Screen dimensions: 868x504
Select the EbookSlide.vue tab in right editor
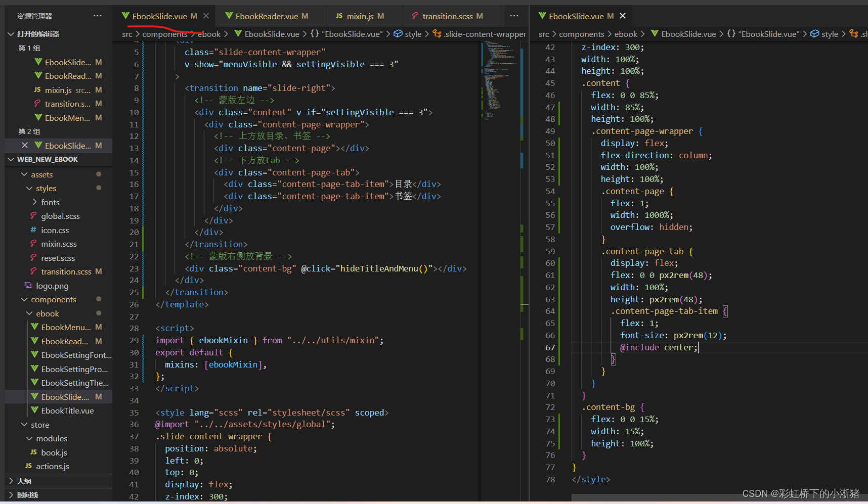(x=576, y=16)
